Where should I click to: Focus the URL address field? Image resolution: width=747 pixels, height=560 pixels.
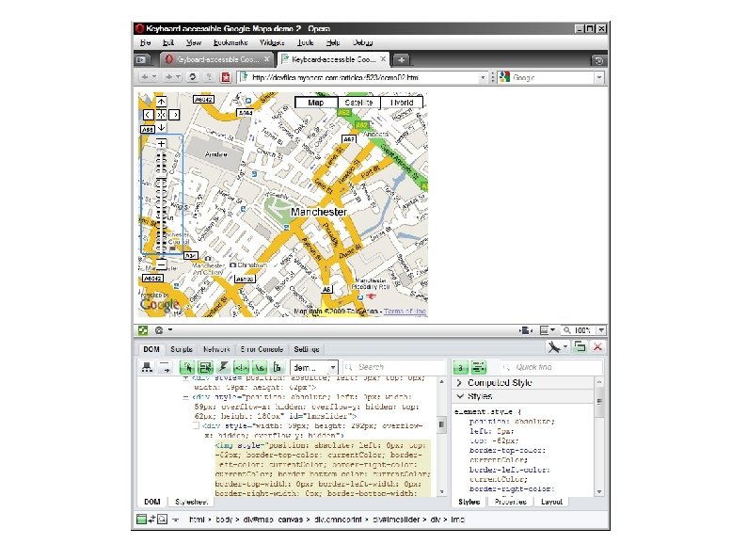pos(363,77)
